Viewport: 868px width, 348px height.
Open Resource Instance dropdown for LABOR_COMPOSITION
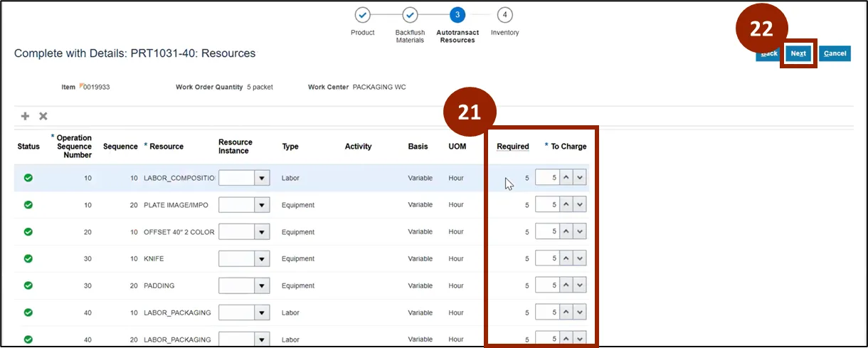click(263, 178)
